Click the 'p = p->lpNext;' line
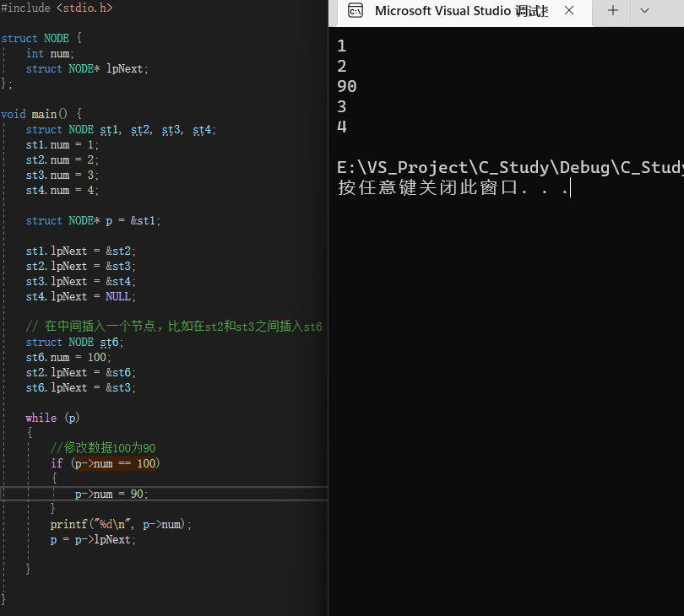This screenshot has height=616, width=684. pos(93,540)
